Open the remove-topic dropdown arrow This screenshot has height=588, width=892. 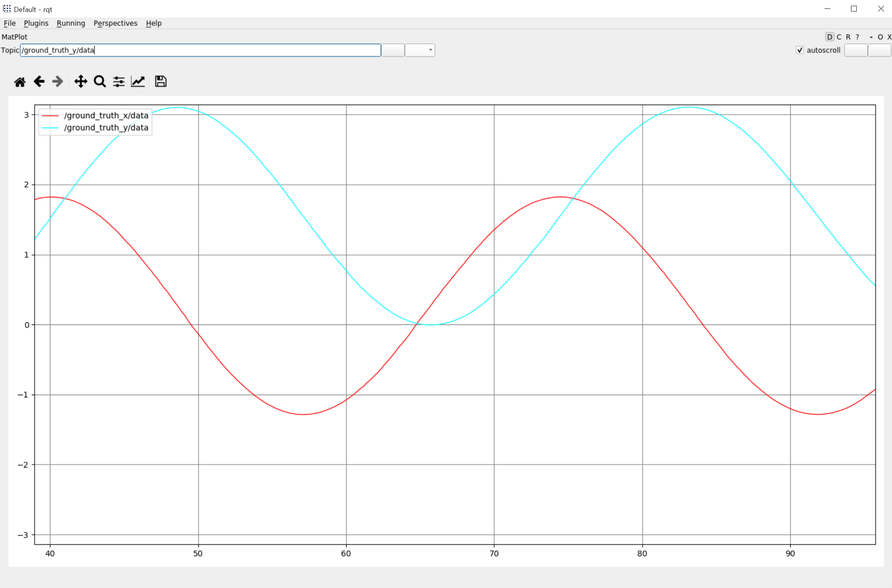pos(430,50)
